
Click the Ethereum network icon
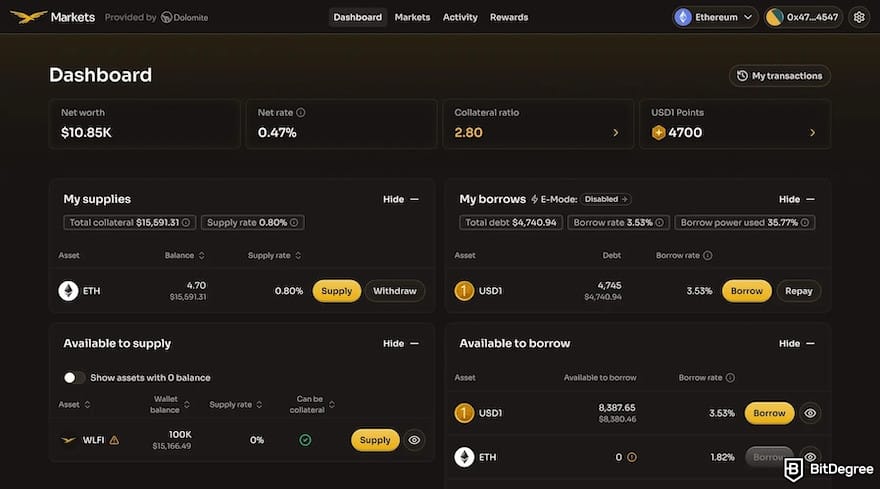(x=682, y=17)
